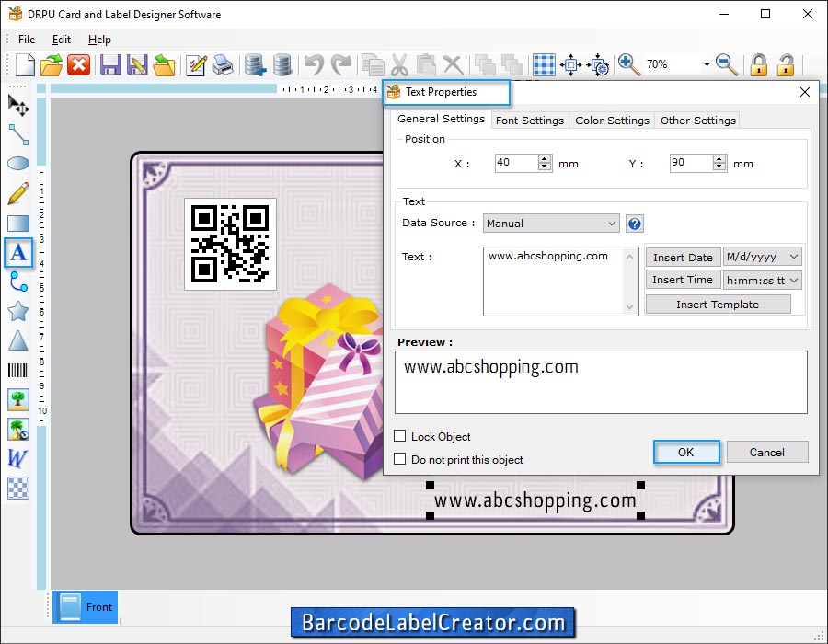The height and width of the screenshot is (644, 828).
Task: Click the export folder icon
Action: [x=164, y=65]
